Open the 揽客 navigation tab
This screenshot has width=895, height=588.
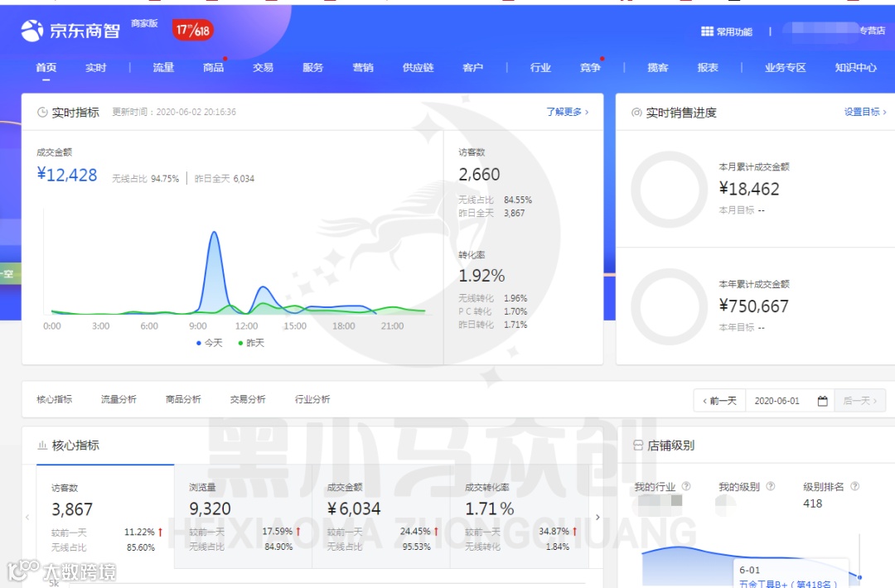pos(657,67)
